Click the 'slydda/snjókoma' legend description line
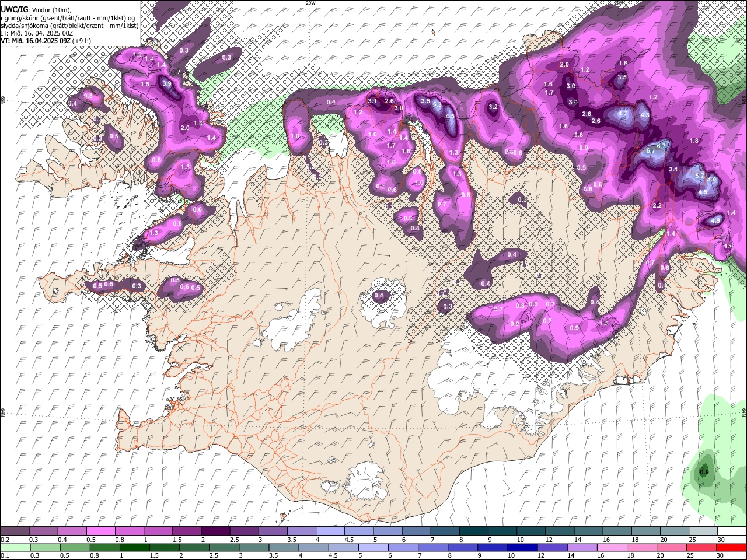This screenshot has height=560, width=747. pos(69,26)
